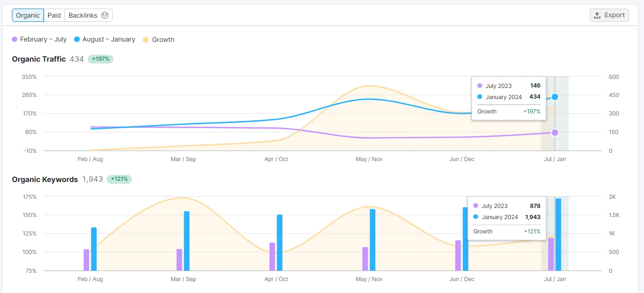Switch to the Organic tab
Image resolution: width=644 pixels, height=293 pixels.
[28, 15]
